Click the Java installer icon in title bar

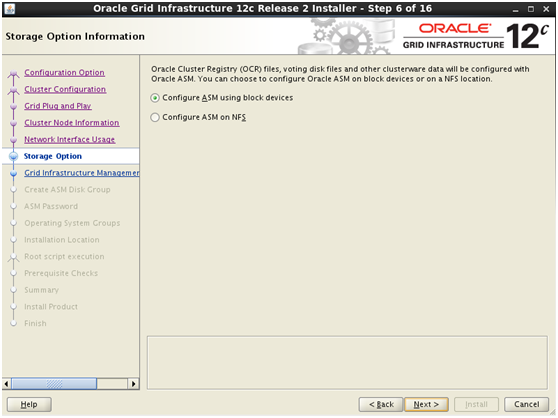(x=10, y=9)
